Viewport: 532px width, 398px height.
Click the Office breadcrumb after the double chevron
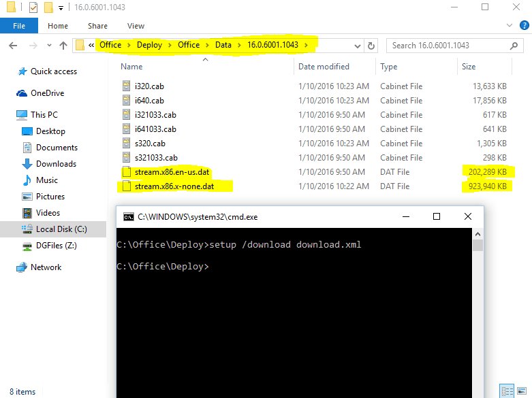click(110, 45)
